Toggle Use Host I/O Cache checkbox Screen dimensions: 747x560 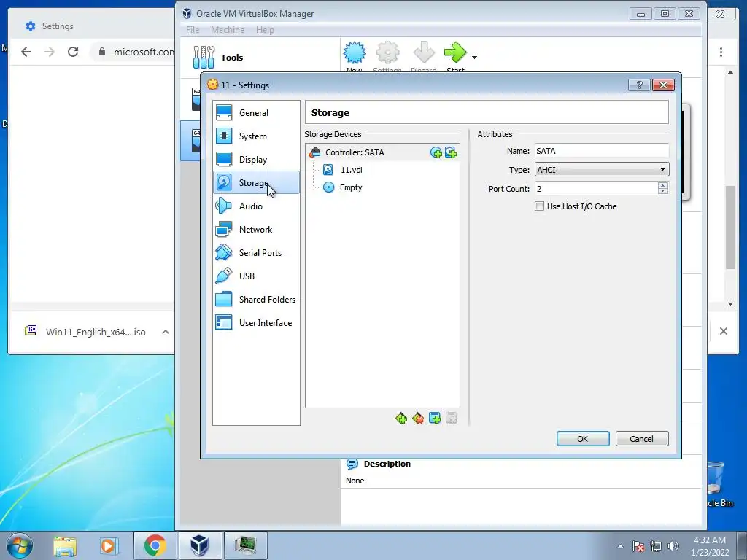pyautogui.click(x=539, y=206)
